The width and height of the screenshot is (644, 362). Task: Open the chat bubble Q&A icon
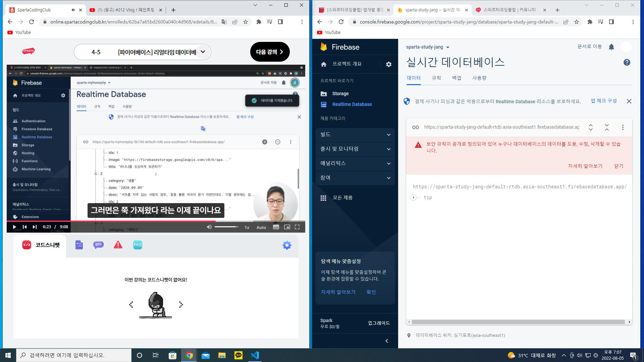[98, 245]
